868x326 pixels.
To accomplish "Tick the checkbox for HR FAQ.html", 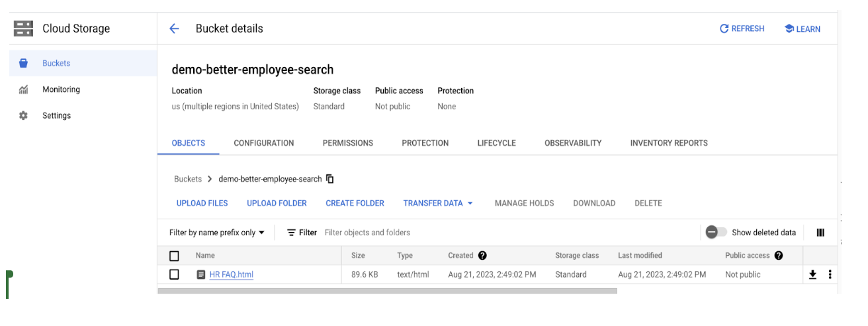I will [174, 274].
